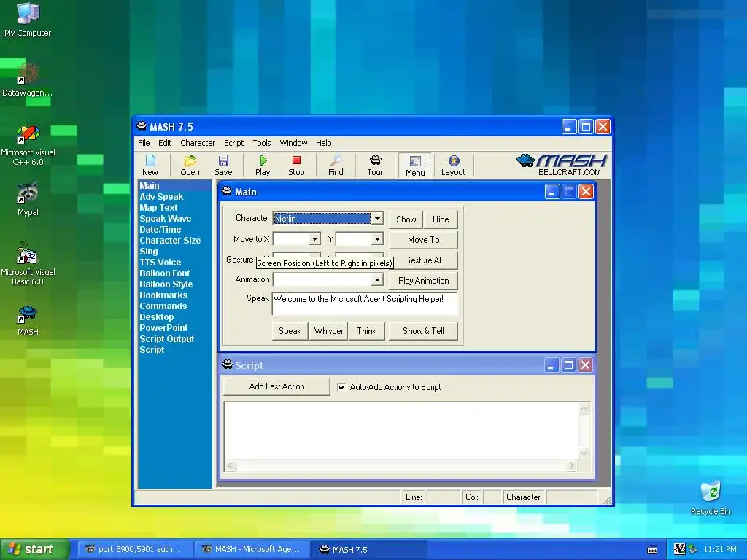
Task: Expand the Move to Y dropdown
Action: pyautogui.click(x=377, y=239)
